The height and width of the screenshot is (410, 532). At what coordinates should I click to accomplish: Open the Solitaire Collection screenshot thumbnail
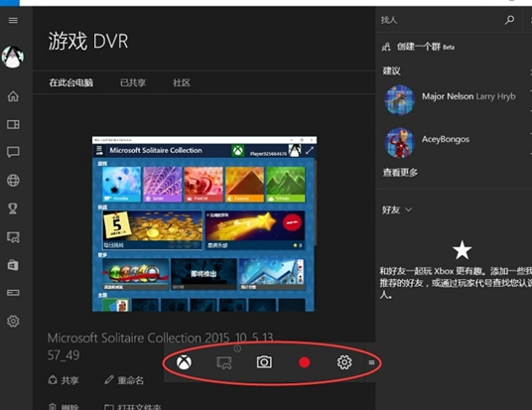(204, 223)
